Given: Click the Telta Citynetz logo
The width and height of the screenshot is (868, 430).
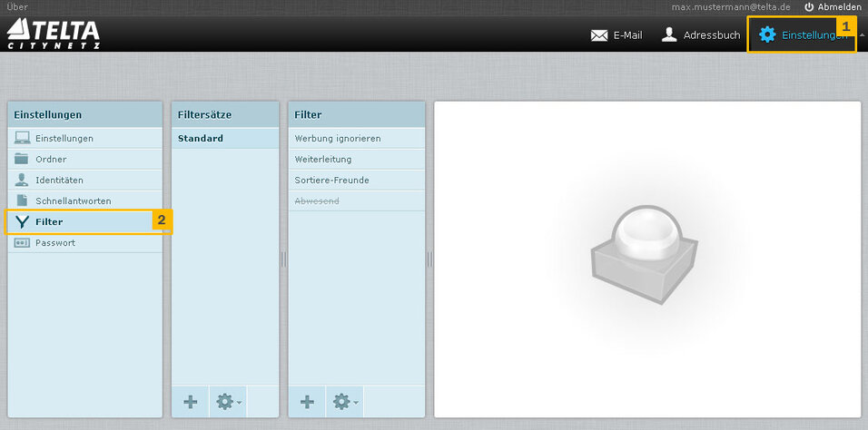Looking at the screenshot, I should coord(54,34).
